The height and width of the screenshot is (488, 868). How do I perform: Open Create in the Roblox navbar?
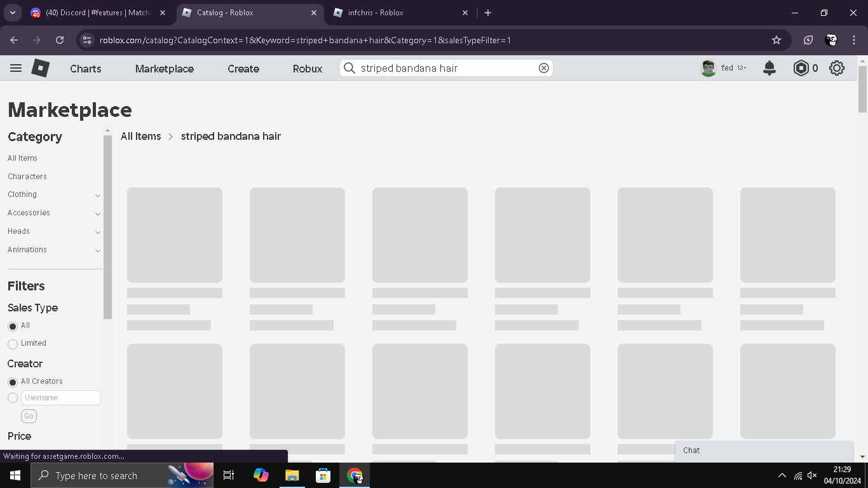point(243,69)
